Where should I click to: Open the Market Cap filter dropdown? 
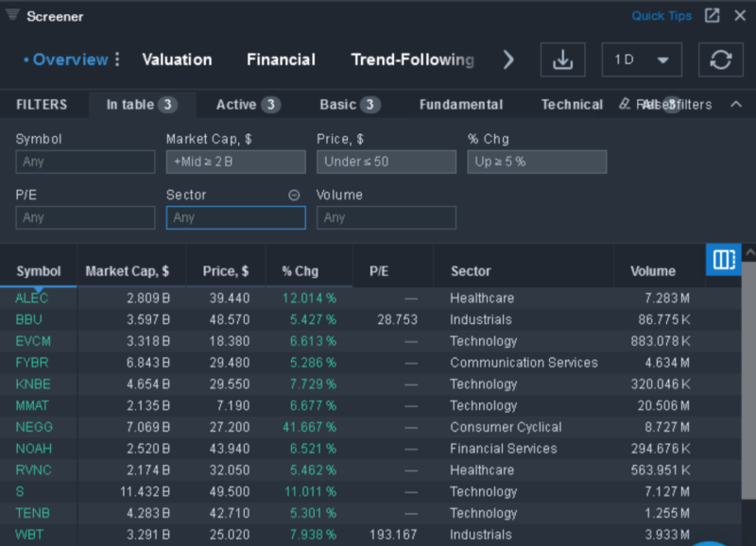tap(235, 162)
